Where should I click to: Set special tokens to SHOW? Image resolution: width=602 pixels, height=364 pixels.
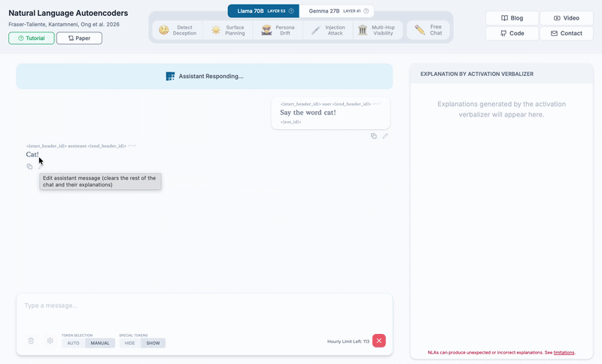point(154,343)
